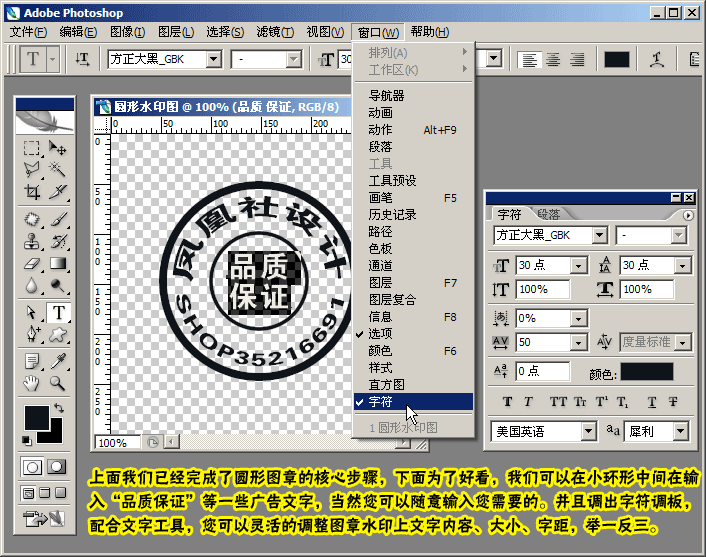Open tracking value 50 dropdown
Viewport: 706px width, 557px height.
click(x=578, y=343)
